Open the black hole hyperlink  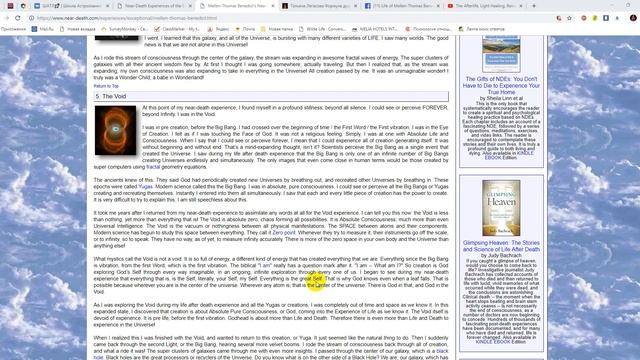pyautogui.click(x=442, y=351)
